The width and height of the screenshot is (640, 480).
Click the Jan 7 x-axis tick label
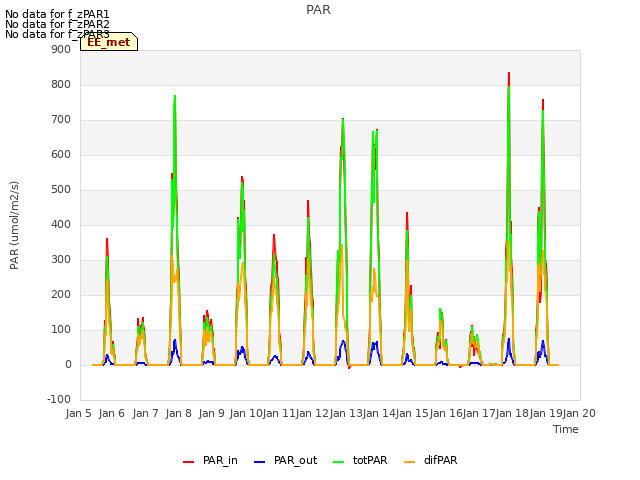tap(145, 413)
